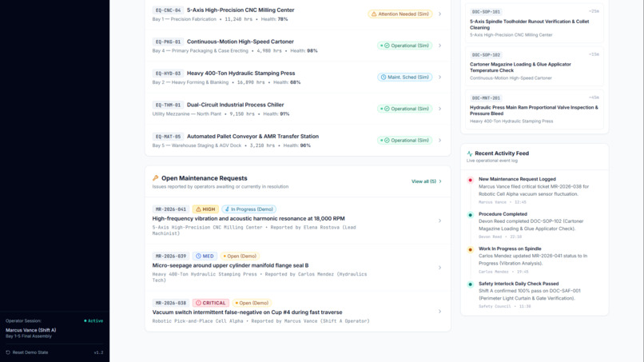Image resolution: width=644 pixels, height=362 pixels.
Task: Expand the Industrial Process Chiller row chevron
Action: [440, 109]
